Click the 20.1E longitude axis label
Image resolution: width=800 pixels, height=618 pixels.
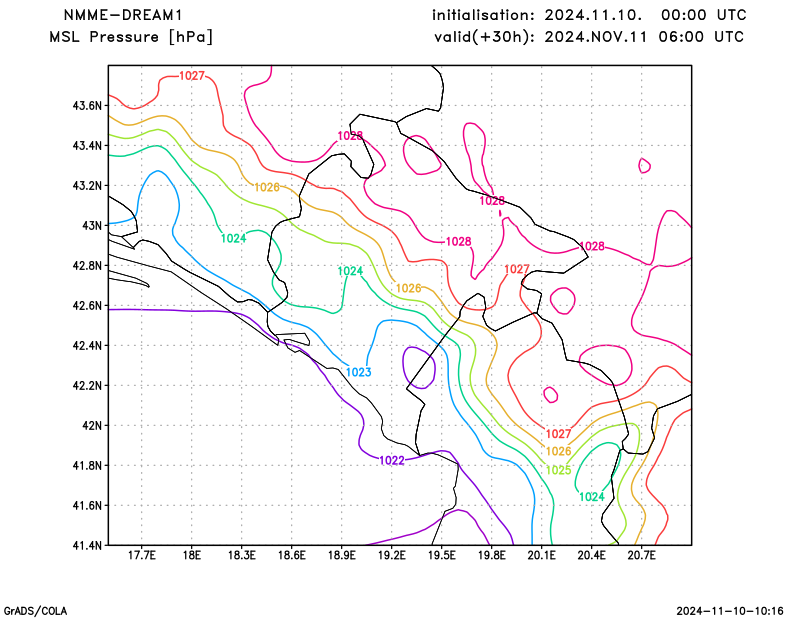coord(541,555)
